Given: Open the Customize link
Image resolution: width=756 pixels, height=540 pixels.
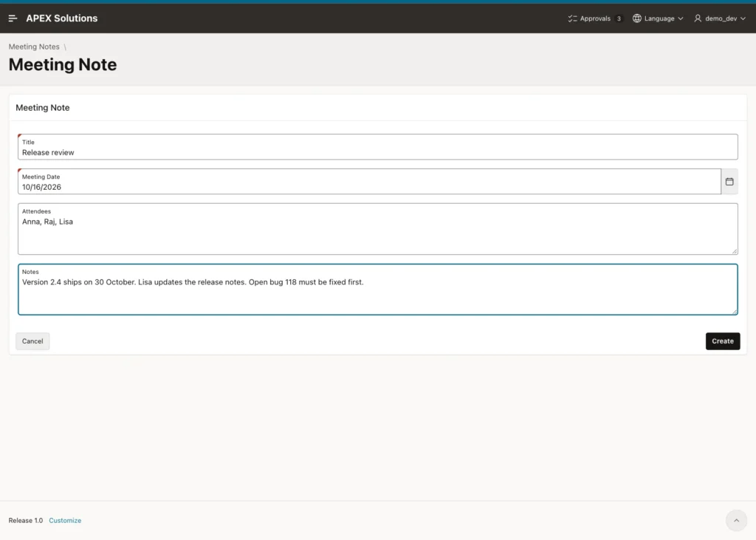Looking at the screenshot, I should pos(65,520).
